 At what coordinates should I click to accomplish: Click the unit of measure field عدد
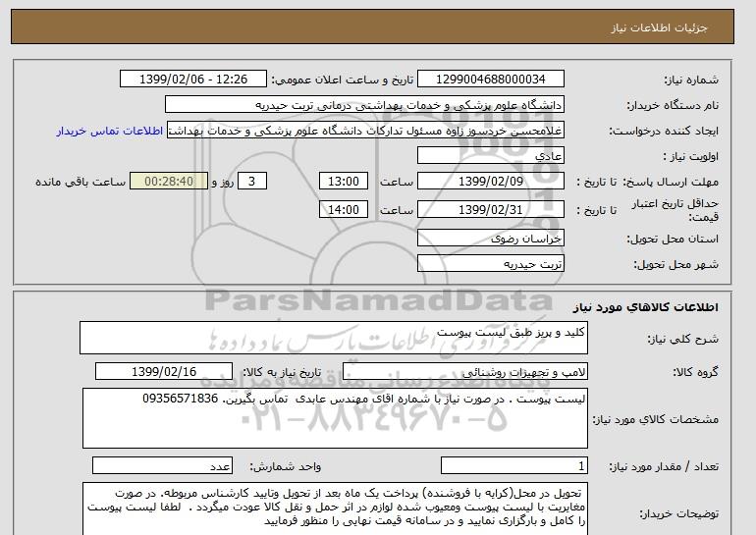click(x=162, y=466)
